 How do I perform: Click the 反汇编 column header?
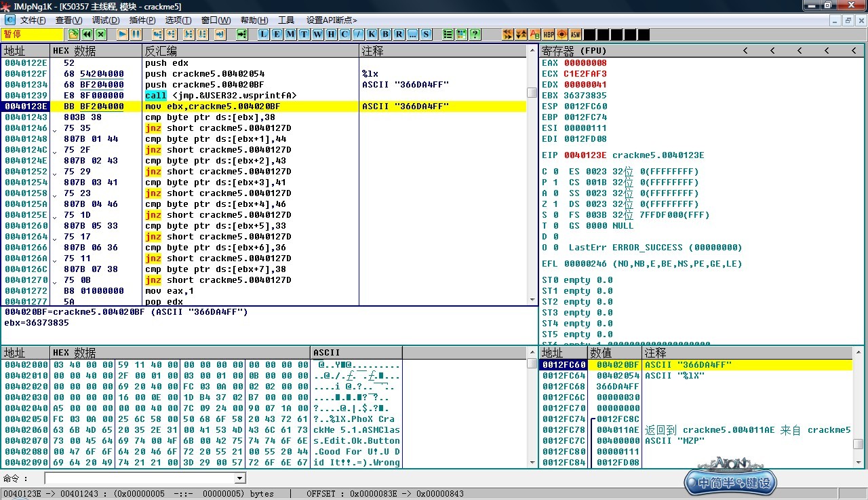tap(251, 51)
